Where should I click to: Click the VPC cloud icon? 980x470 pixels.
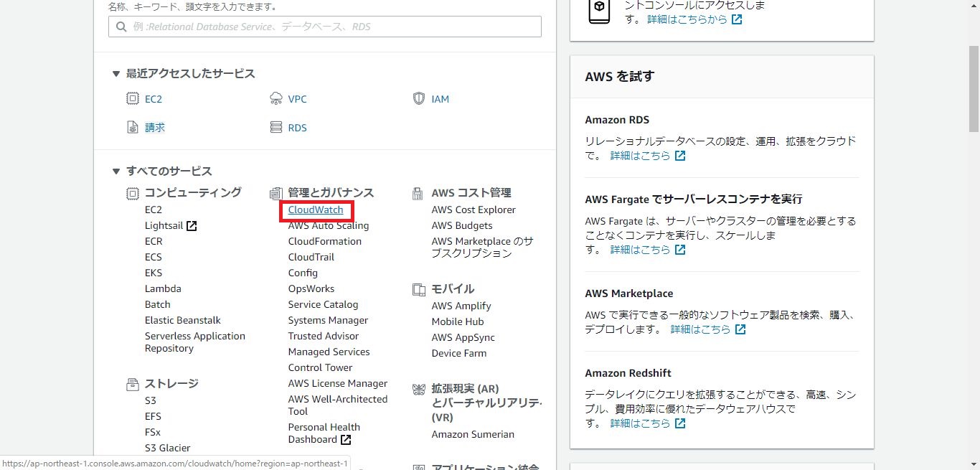click(x=275, y=99)
